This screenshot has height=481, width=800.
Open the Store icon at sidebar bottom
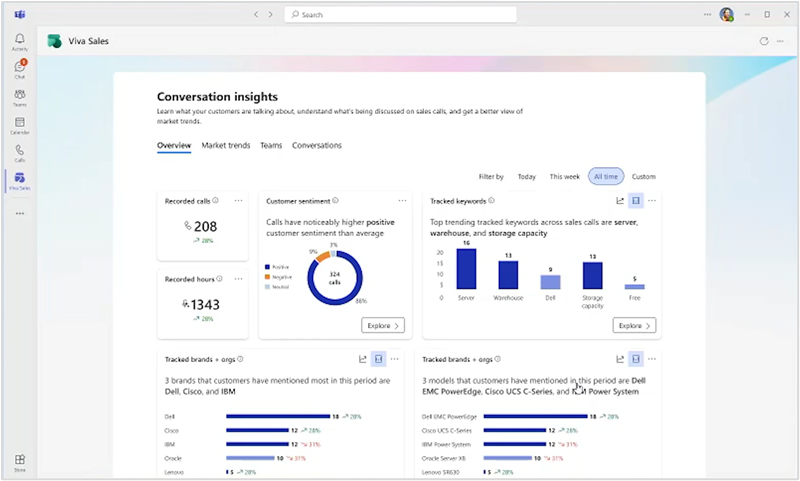(19, 463)
